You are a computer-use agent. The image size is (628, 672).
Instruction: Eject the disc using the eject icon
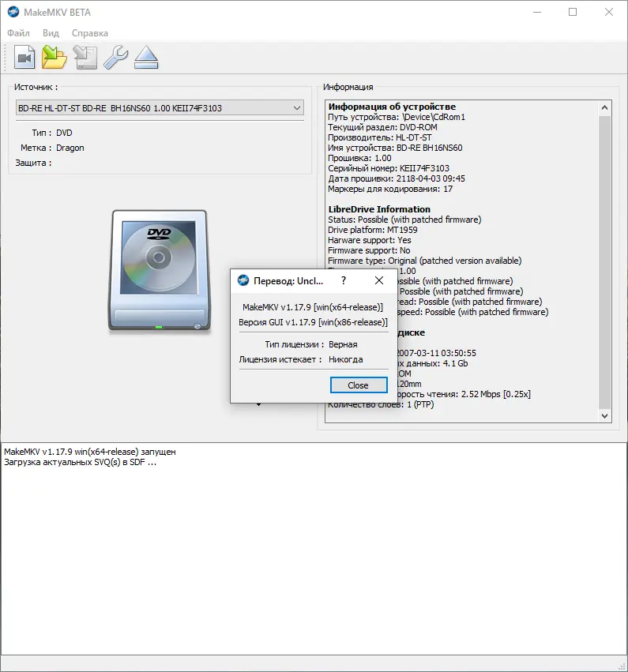(x=146, y=57)
